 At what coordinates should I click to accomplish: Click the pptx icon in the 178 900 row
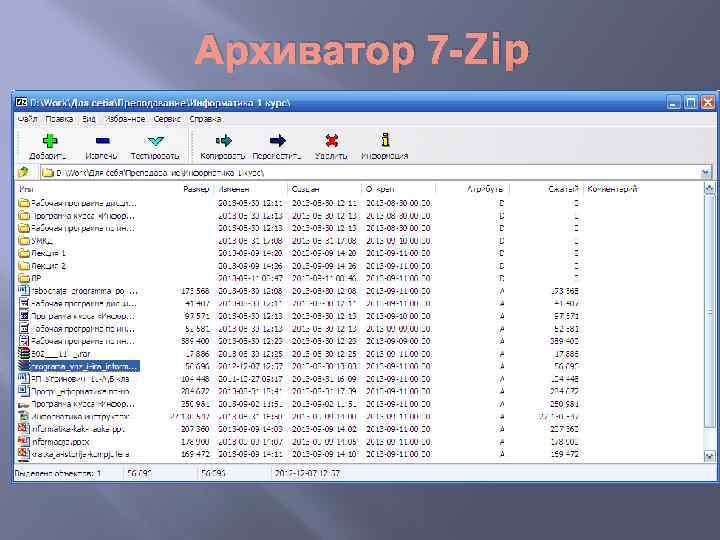[24, 441]
